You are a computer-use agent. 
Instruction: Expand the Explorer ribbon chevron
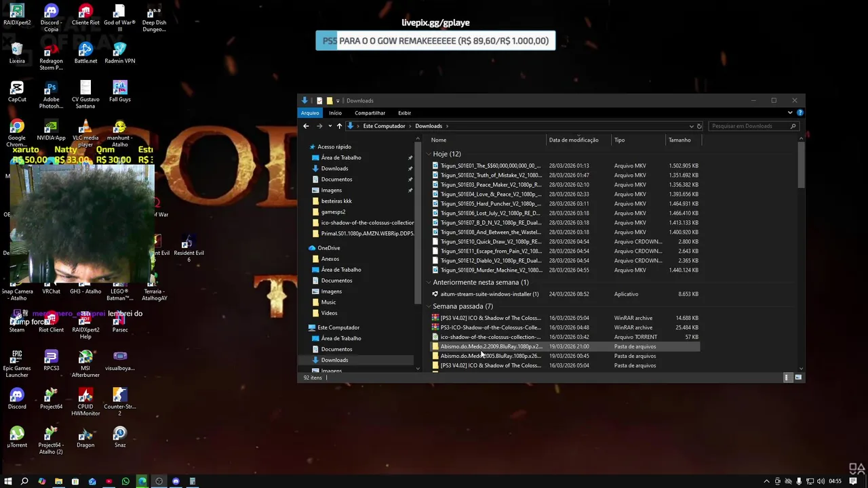point(790,113)
